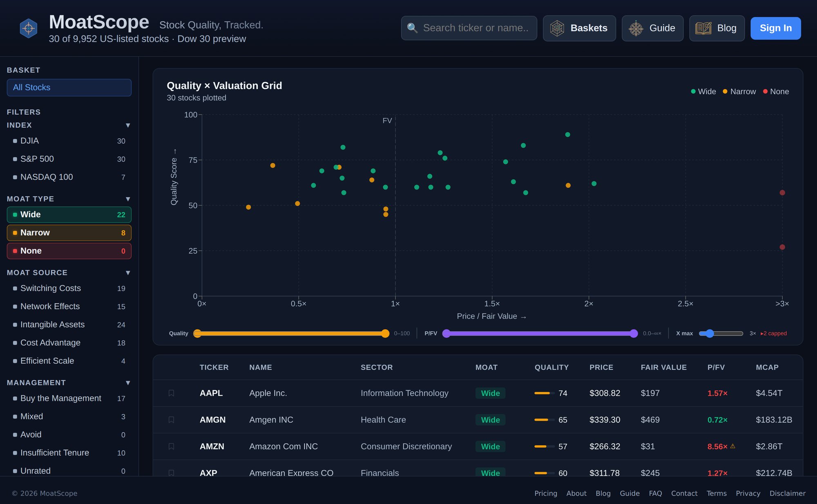Open the Pricing footer link
This screenshot has width=817, height=504.
pos(546,493)
